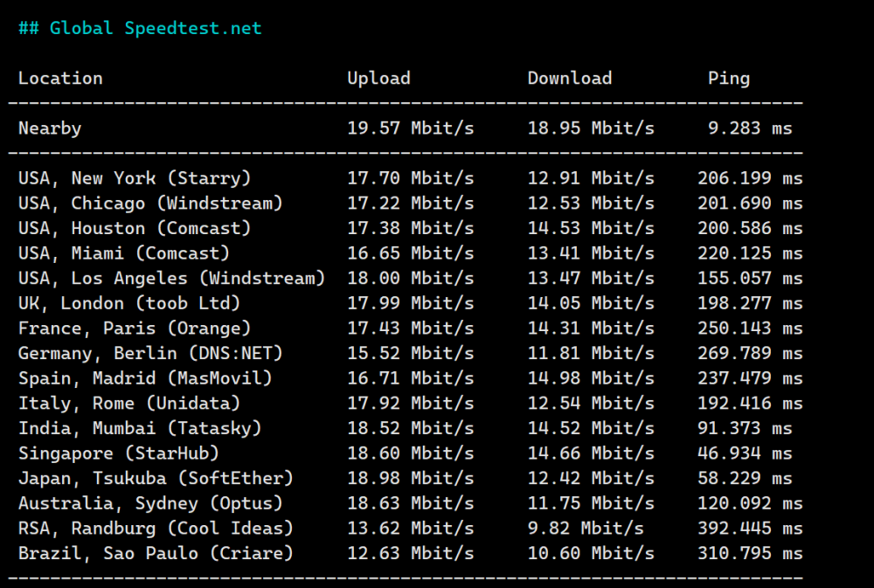The height and width of the screenshot is (588, 874).
Task: Click the India, Mumbai (Tatasky) entry
Action: coord(140,428)
